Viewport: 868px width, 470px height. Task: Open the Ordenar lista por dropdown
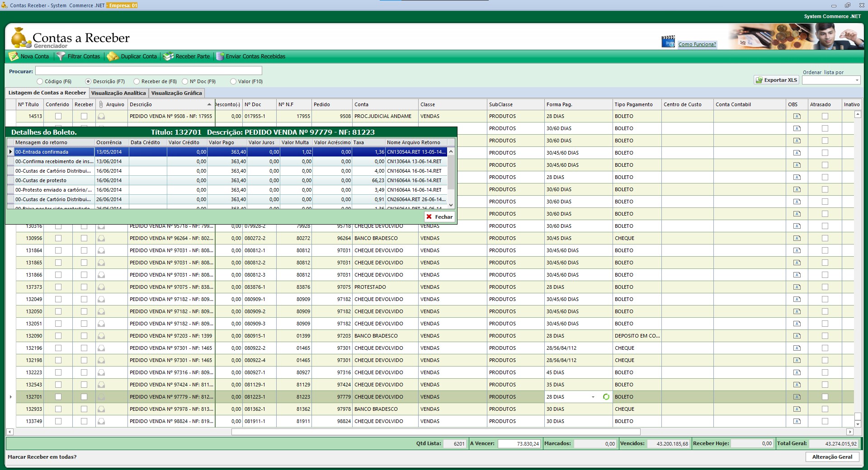point(856,80)
